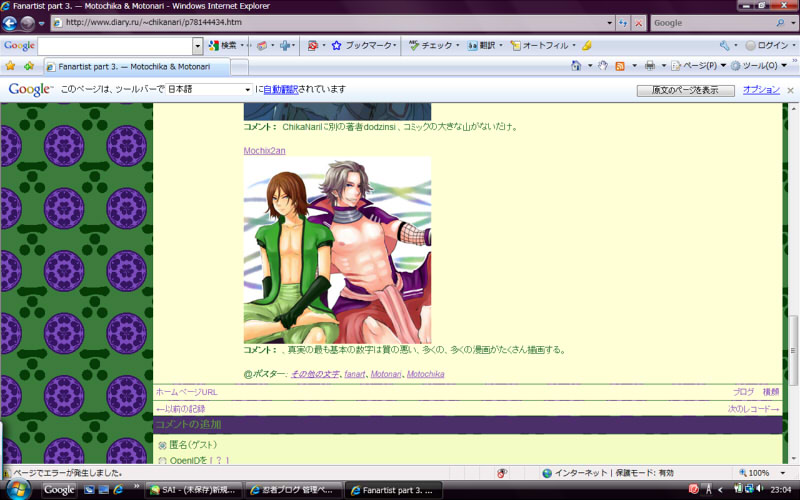Click the Google 検索 search button
Image resolution: width=800 pixels, height=500 pixels.
pyautogui.click(x=223, y=45)
